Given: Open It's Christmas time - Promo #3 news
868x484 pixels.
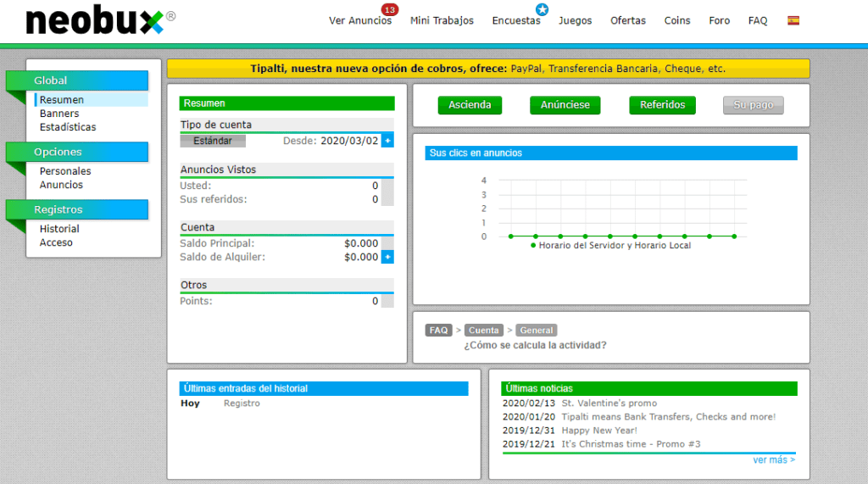Looking at the screenshot, I should 631,444.
